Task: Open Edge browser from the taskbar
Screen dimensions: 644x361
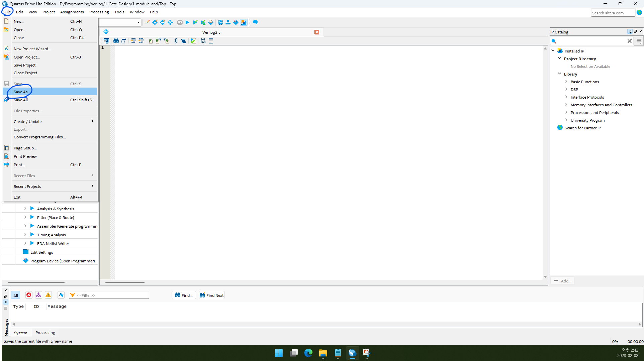Action: point(308,353)
